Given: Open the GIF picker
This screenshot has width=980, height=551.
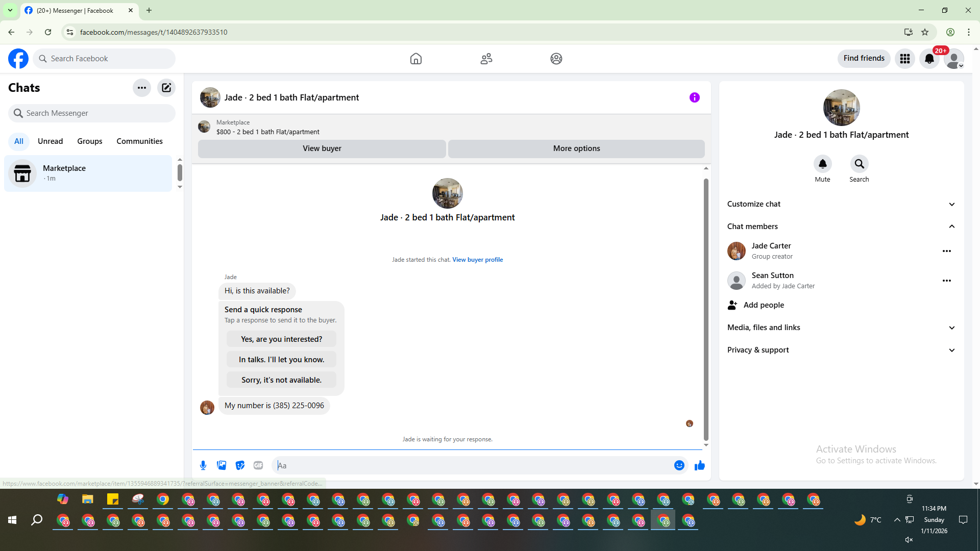Looking at the screenshot, I should click(258, 465).
